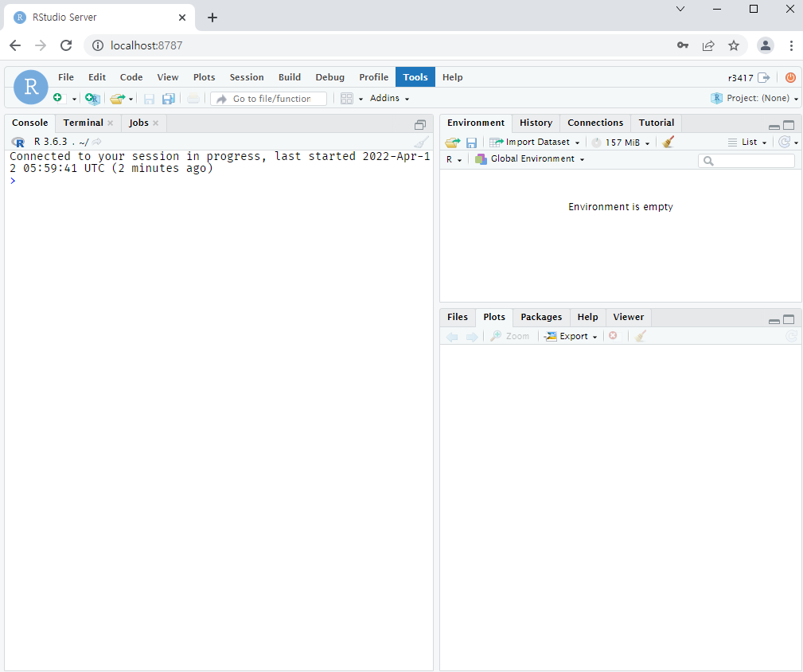Click the Workspace Panes grid icon
Viewport: 803px width, 672px height.
click(347, 99)
